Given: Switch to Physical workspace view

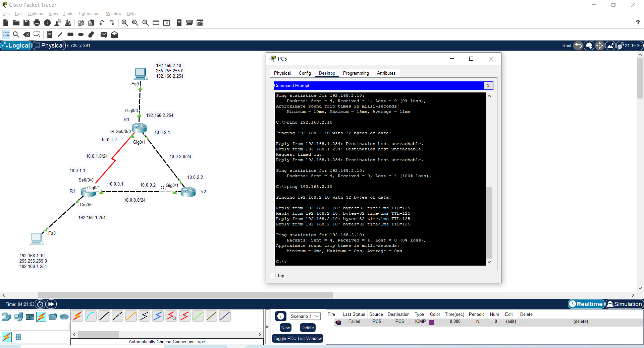Looking at the screenshot, I should pos(49,46).
